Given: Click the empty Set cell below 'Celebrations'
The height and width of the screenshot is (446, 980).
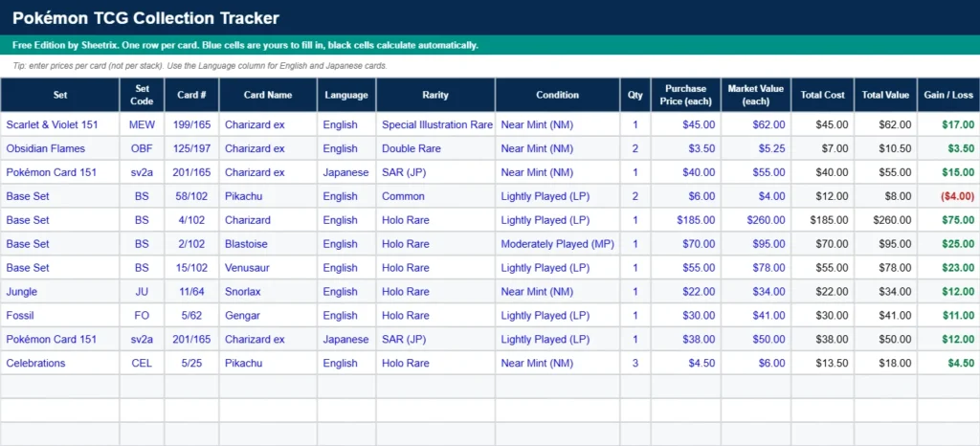Looking at the screenshot, I should click(60, 387).
